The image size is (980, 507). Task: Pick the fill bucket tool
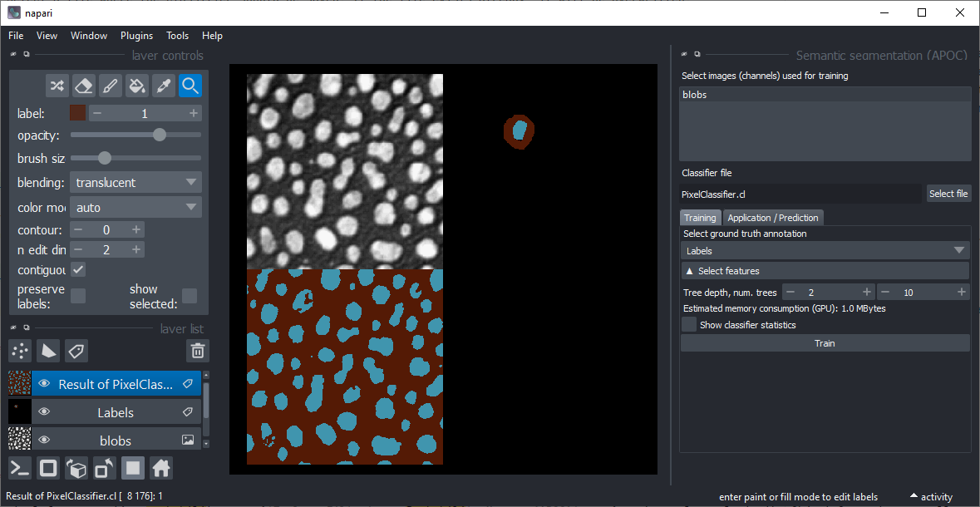136,86
